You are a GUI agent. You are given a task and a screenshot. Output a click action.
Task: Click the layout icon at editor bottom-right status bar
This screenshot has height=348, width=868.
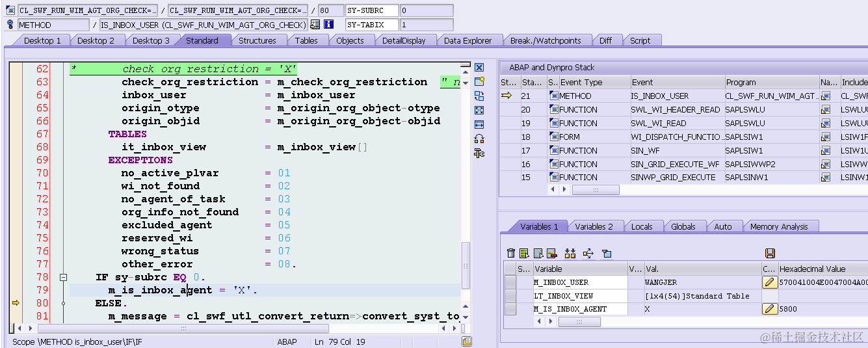[466, 341]
